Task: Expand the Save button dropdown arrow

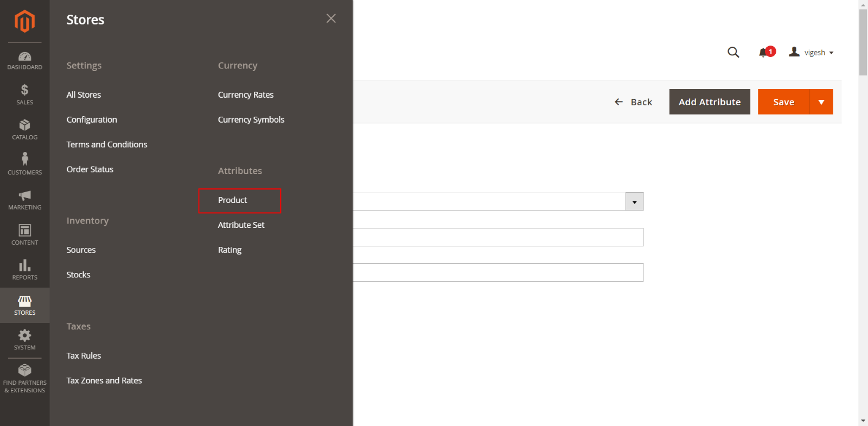Action: [x=821, y=102]
